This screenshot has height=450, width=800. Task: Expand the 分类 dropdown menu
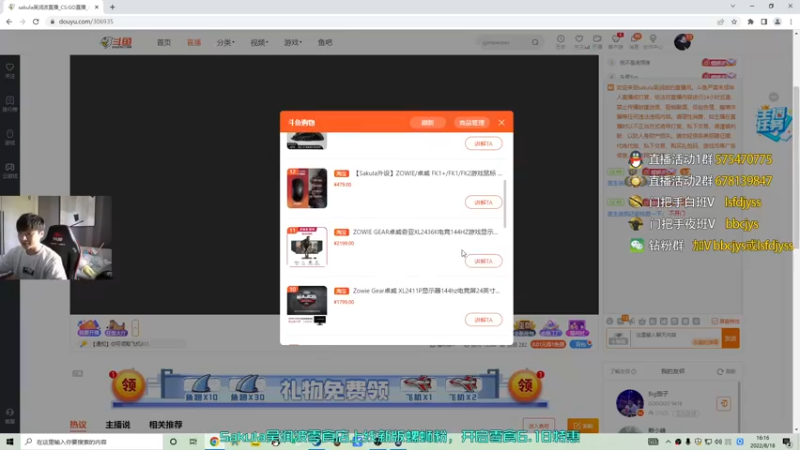226,42
